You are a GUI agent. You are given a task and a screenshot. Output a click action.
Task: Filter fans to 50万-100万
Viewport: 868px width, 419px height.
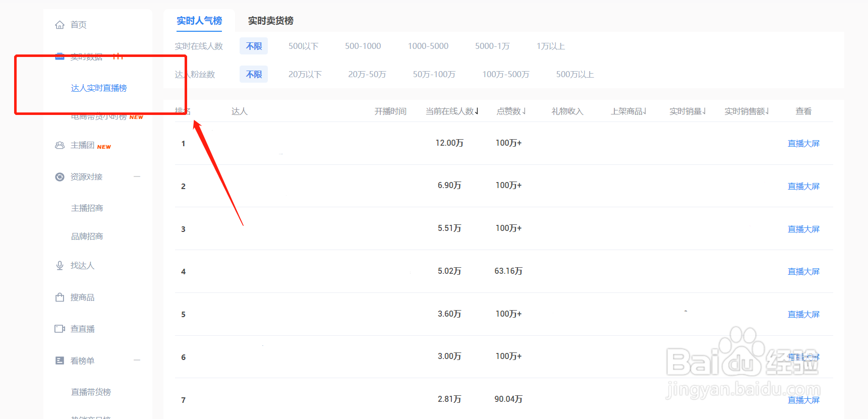(x=434, y=74)
